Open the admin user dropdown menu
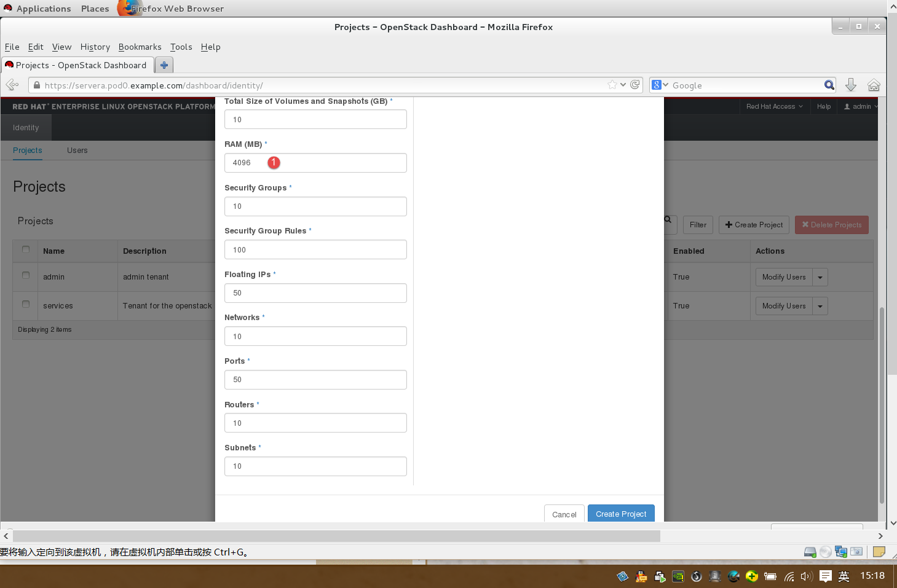This screenshot has width=897, height=588. click(x=861, y=106)
